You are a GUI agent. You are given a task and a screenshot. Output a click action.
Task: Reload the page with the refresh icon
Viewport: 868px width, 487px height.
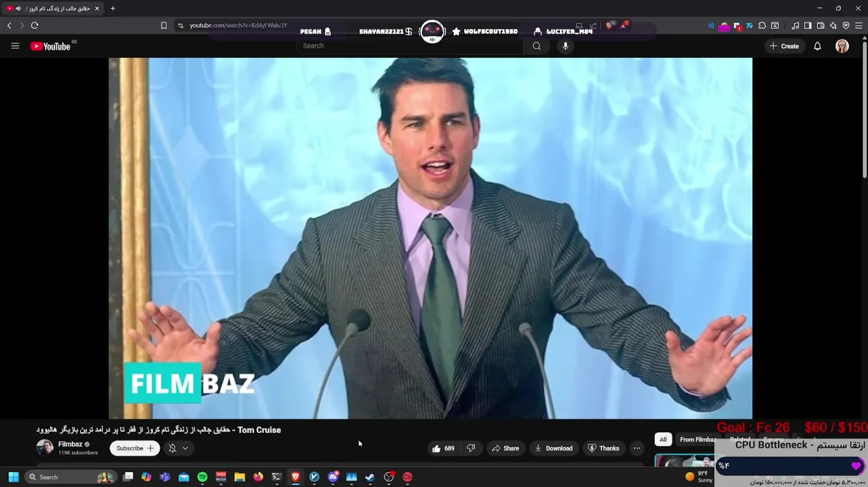pos(35,26)
